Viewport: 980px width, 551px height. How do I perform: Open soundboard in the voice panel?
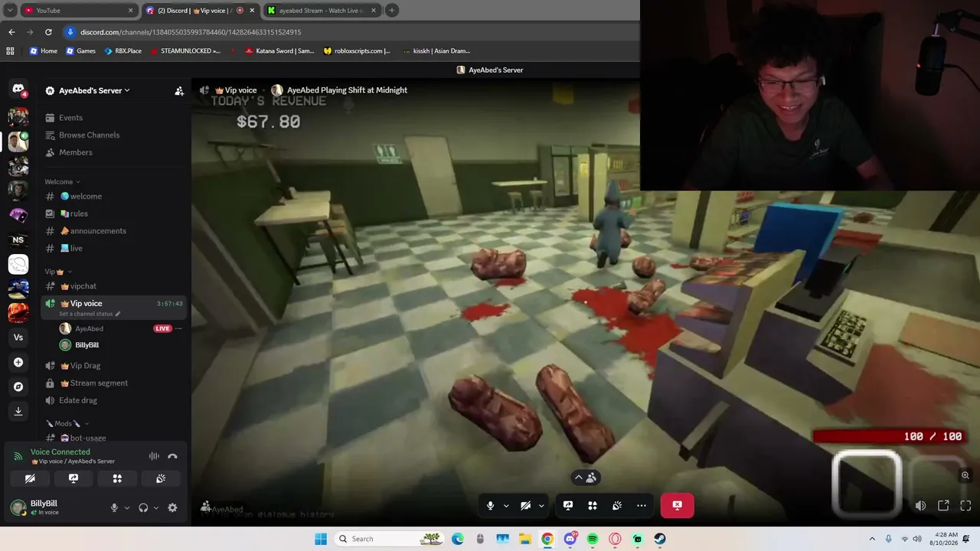(161, 478)
